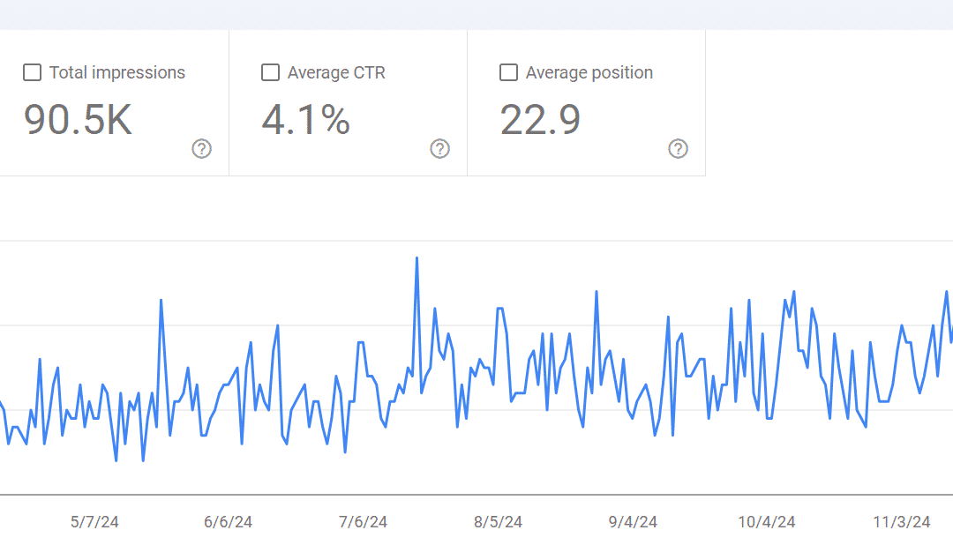Image resolution: width=953 pixels, height=560 pixels.
Task: Click the 5/7/24 date axis label
Action: tap(94, 522)
